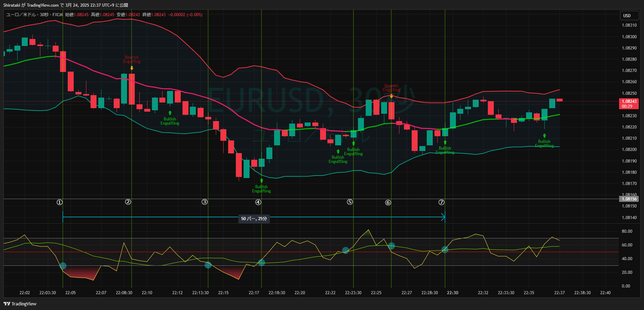Click the 1.08270 price axis label
The width and height of the screenshot is (644, 310).
[629, 71]
